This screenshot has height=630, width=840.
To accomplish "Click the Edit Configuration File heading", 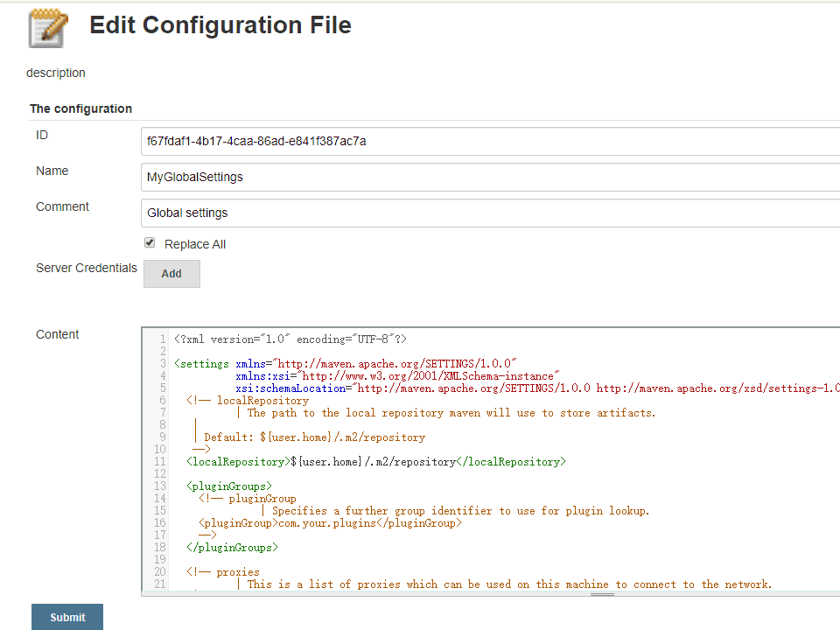I will (x=220, y=25).
